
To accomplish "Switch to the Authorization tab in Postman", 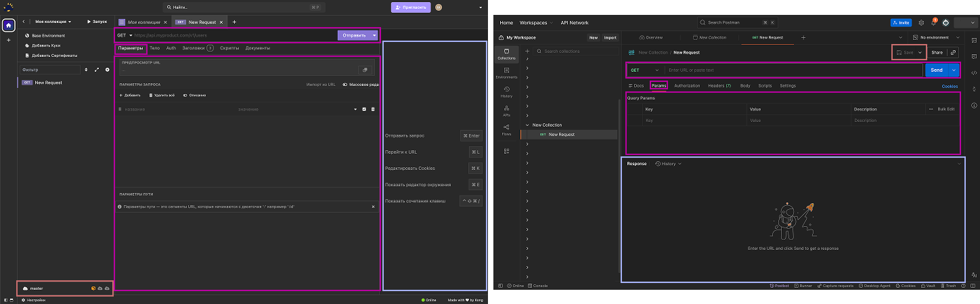I will pos(687,86).
